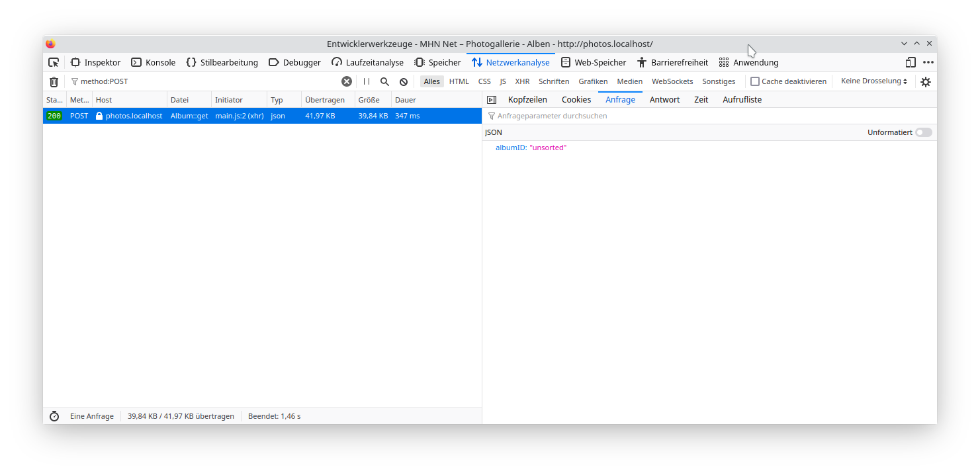Image resolution: width=980 pixels, height=475 pixels.
Task: Select the element picker tool
Action: pos(54,62)
